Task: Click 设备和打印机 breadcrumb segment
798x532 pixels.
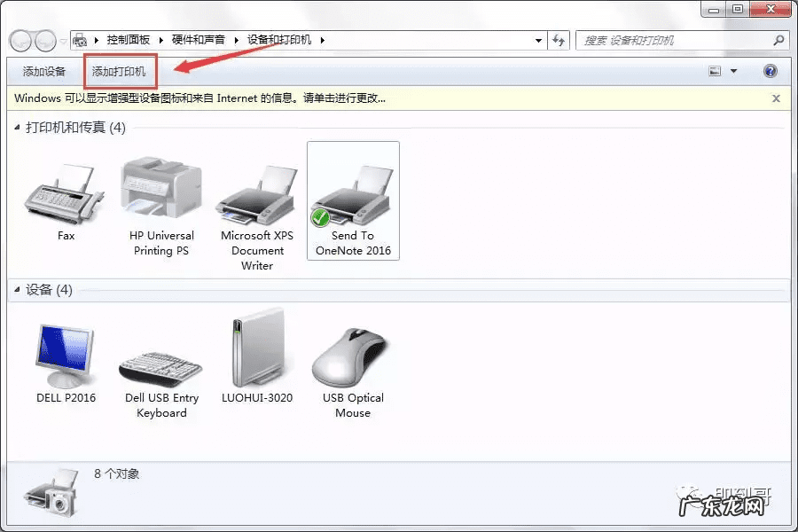Action: [279, 40]
